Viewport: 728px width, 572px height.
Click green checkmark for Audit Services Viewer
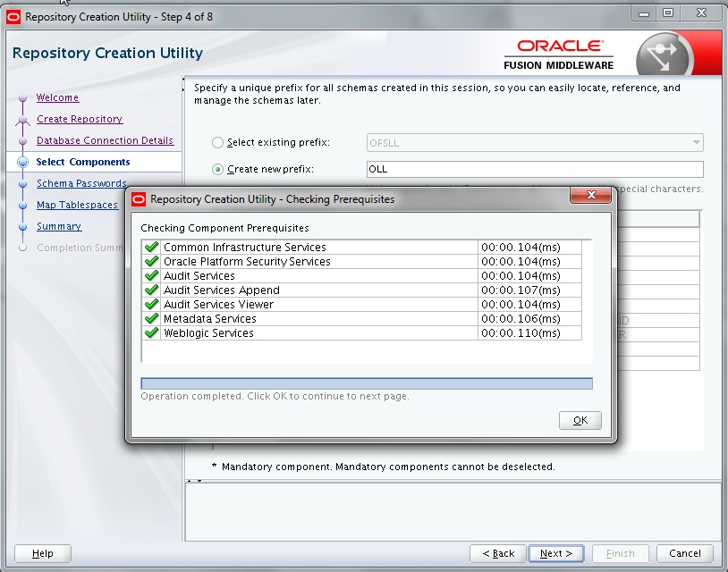point(151,305)
